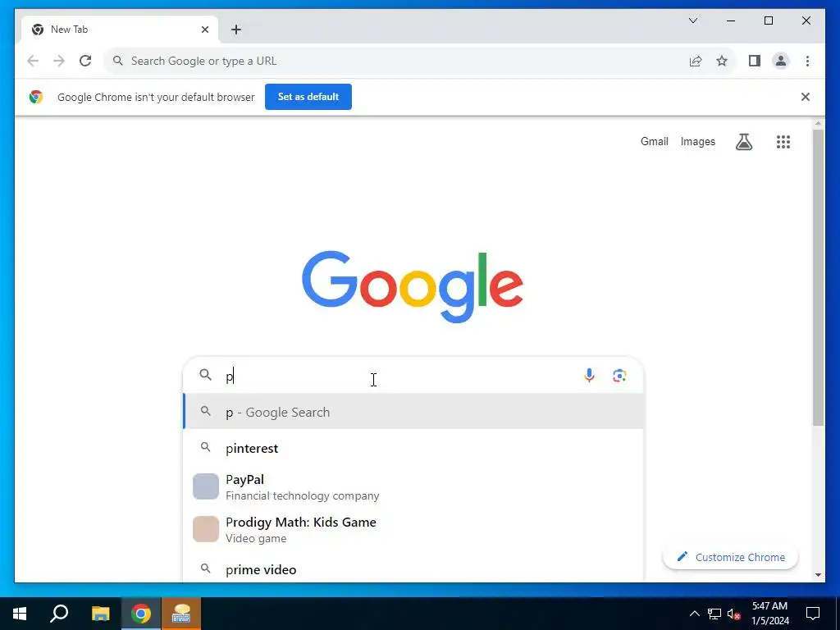Select 'p - Google Search' suggestion

413,412
